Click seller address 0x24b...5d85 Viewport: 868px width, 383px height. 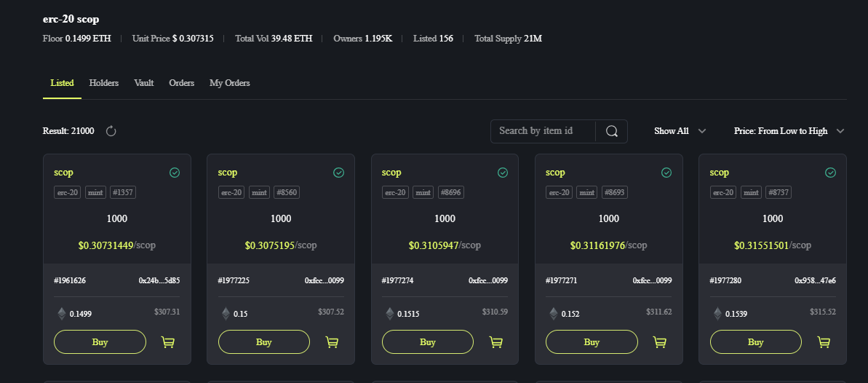click(159, 280)
